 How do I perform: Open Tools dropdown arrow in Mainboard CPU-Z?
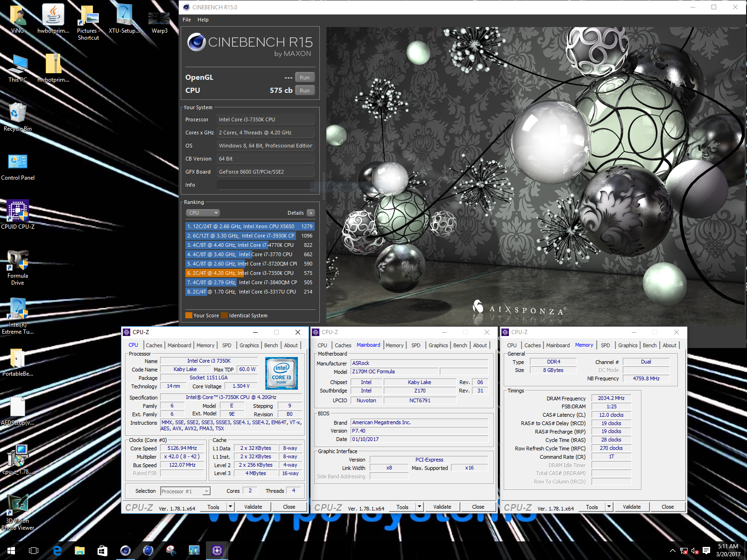pyautogui.click(x=419, y=507)
